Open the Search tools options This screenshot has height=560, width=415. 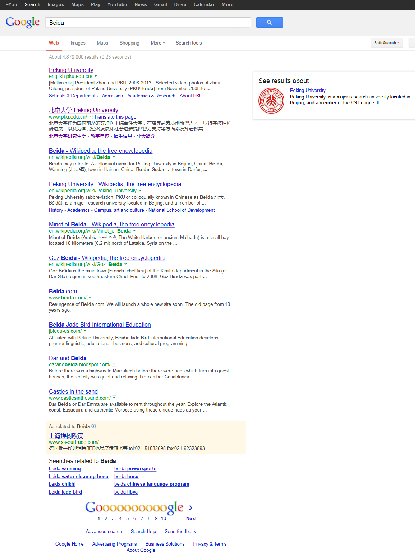click(x=189, y=43)
